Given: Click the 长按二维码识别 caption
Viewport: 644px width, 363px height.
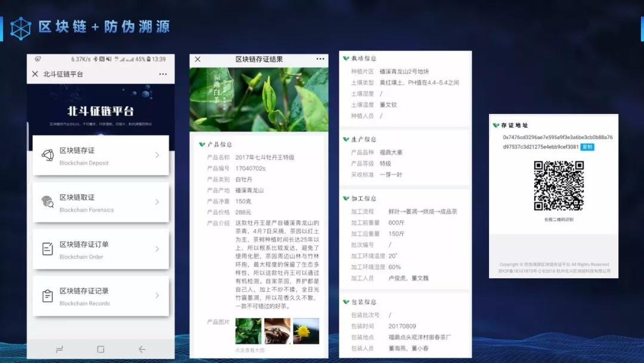Looking at the screenshot, I should [559, 220].
